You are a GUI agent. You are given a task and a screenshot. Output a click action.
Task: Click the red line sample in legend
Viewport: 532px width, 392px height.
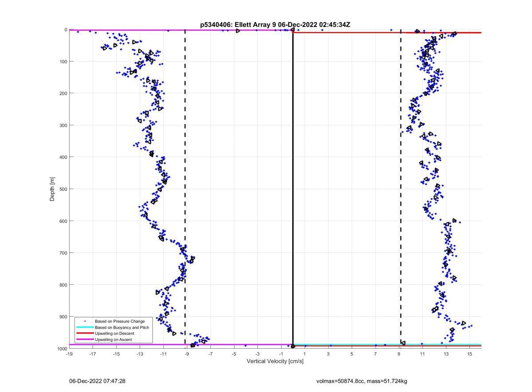[x=85, y=334]
